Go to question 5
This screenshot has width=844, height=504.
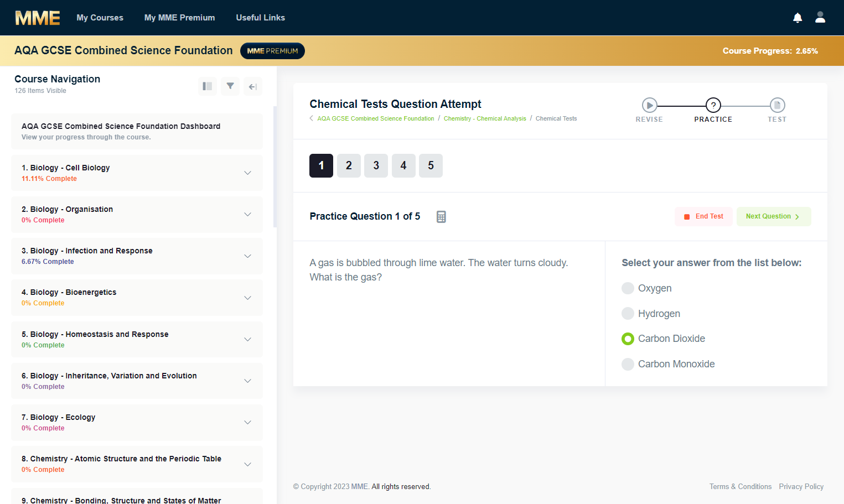pyautogui.click(x=431, y=165)
